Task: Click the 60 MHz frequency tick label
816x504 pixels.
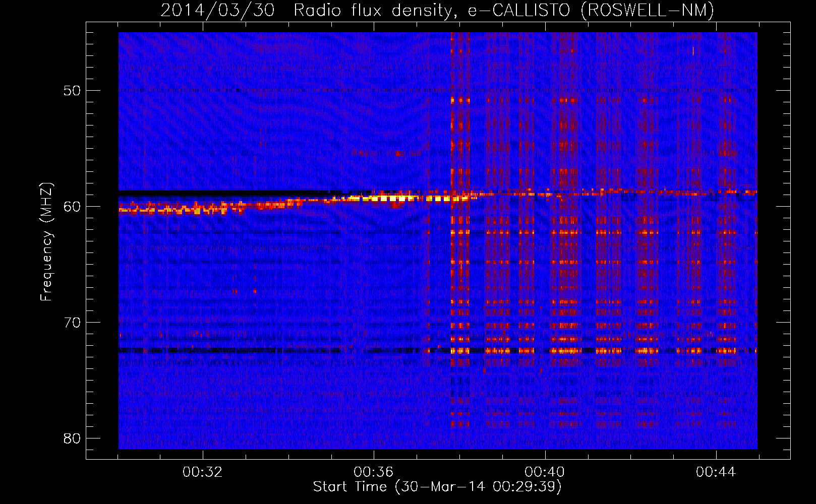Action: [73, 207]
